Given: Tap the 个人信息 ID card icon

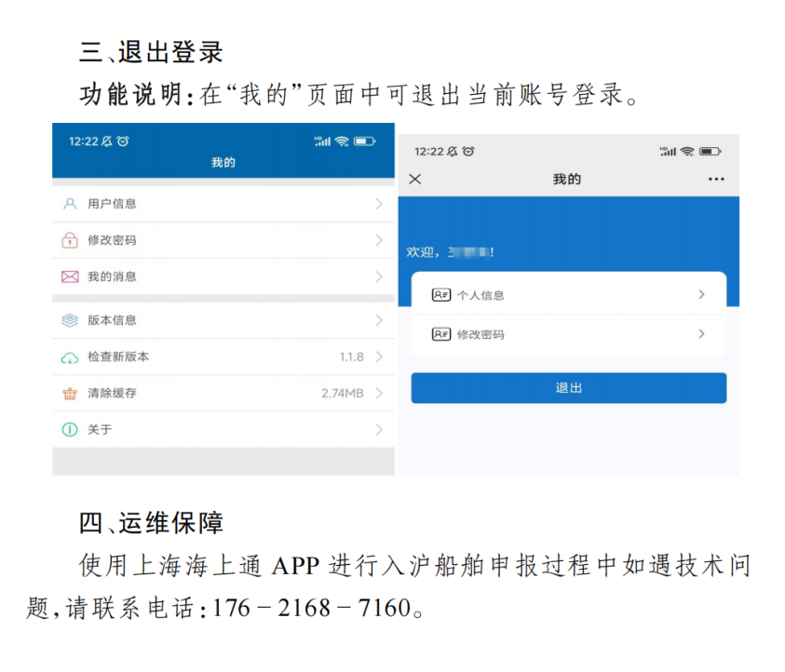Looking at the screenshot, I should tap(441, 295).
